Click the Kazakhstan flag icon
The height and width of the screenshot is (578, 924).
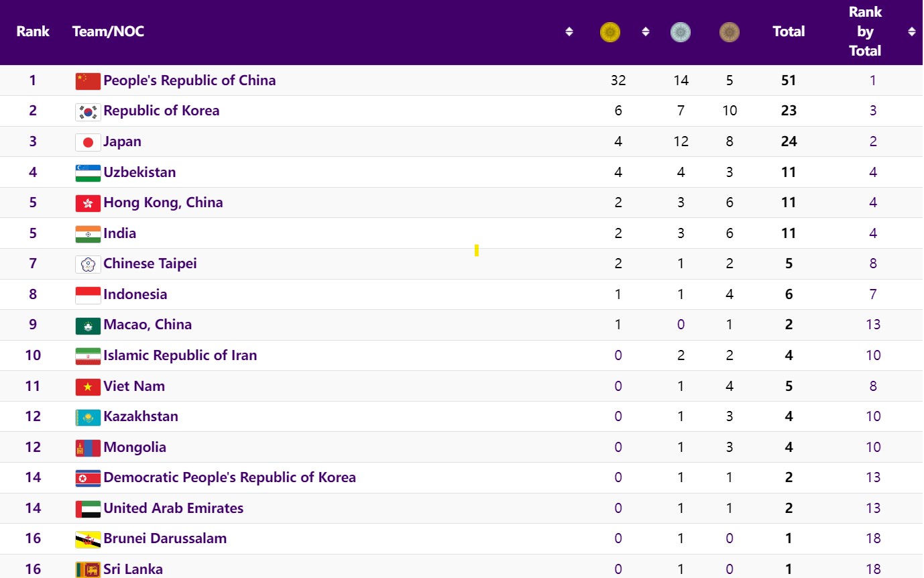pyautogui.click(x=88, y=417)
